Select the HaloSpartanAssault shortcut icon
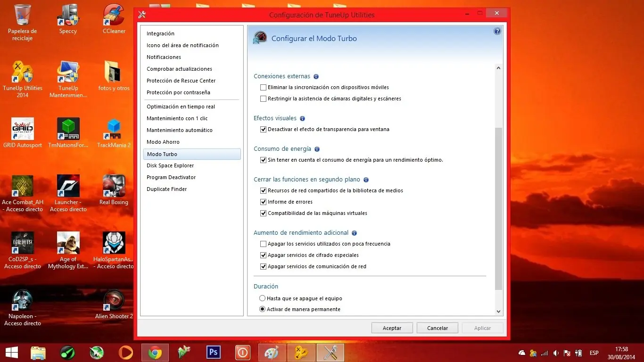 point(114,250)
